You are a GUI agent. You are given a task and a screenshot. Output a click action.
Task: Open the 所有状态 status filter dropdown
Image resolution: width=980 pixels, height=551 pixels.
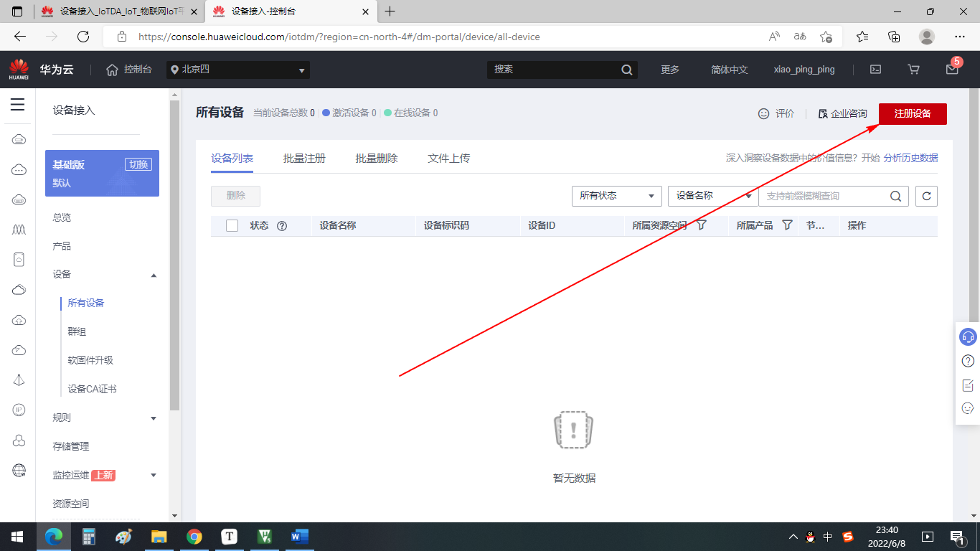[x=616, y=196]
